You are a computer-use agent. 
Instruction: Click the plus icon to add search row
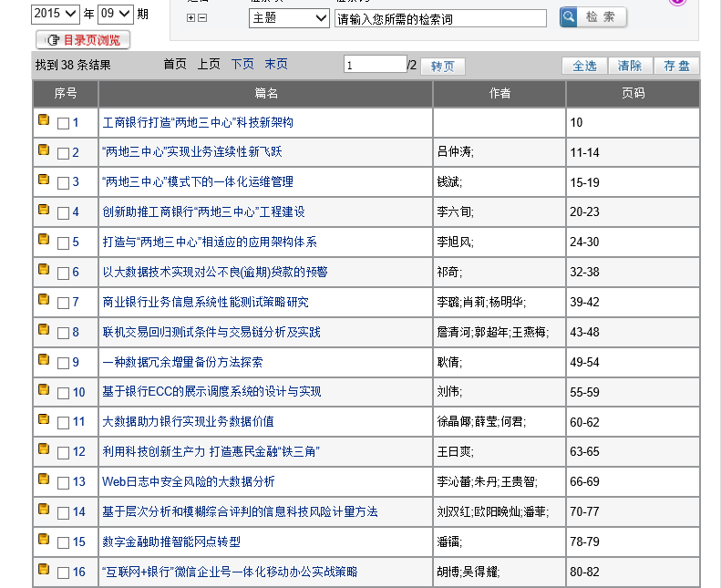coord(191,18)
